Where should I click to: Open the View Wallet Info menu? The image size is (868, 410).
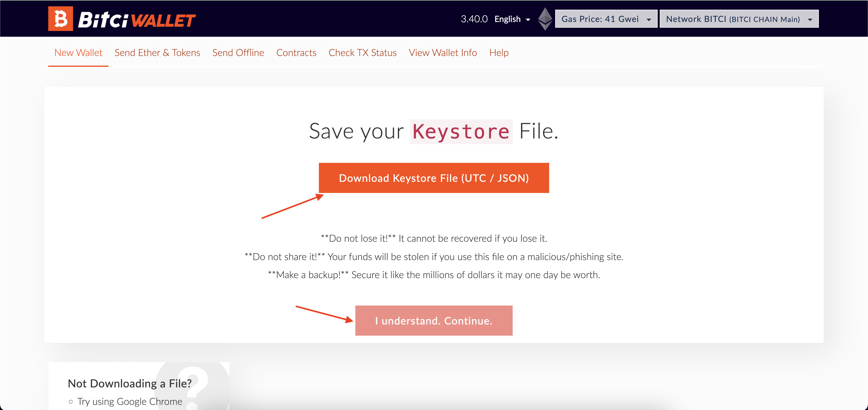click(x=443, y=52)
